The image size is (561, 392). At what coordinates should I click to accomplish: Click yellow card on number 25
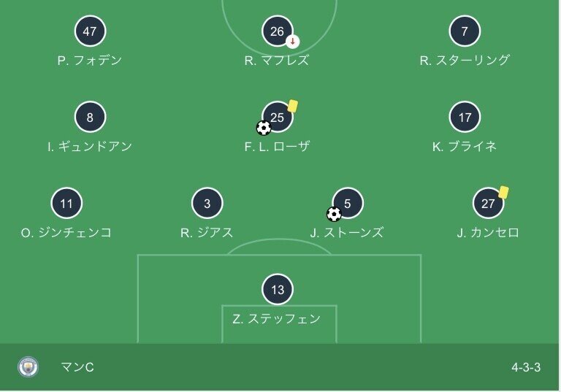293,106
